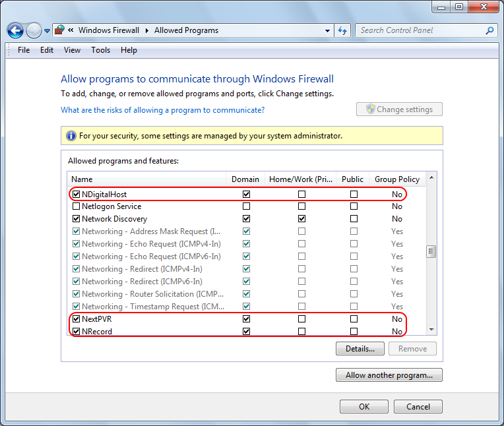
Task: Sort by Public column header
Action: tap(352, 179)
